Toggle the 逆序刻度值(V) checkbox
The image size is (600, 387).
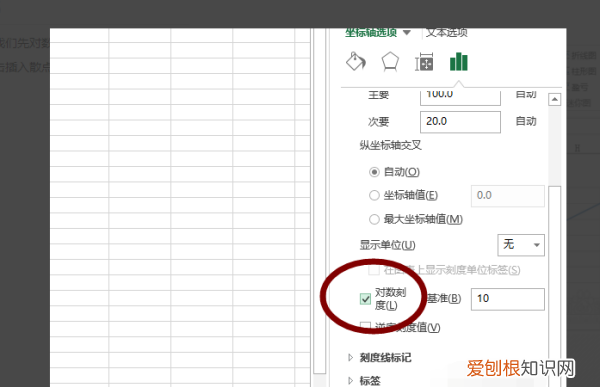[365, 326]
